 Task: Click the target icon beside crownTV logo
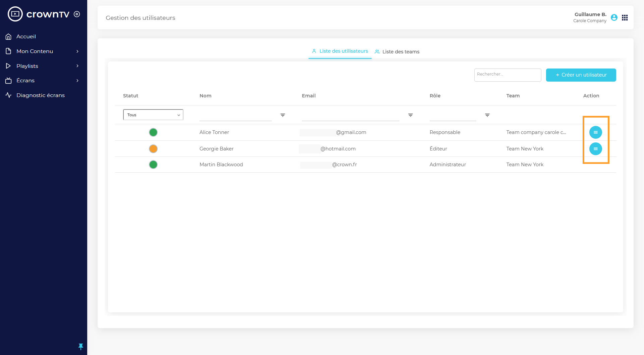tap(77, 14)
